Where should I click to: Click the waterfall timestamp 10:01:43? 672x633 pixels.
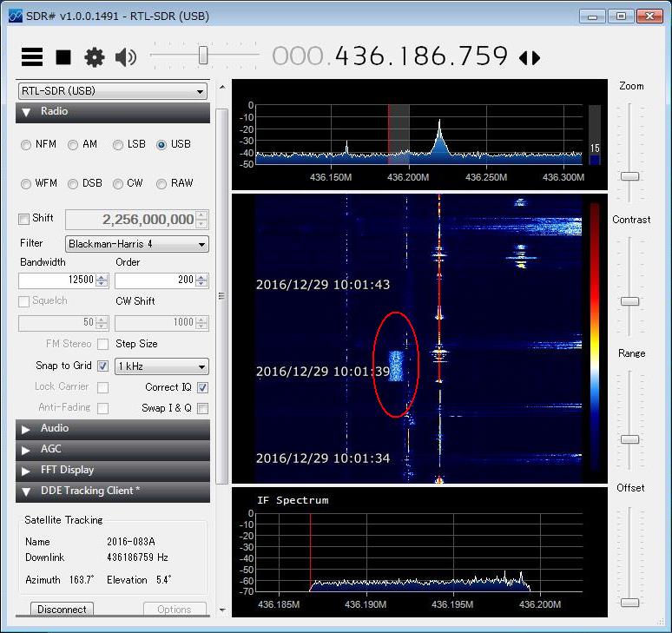323,285
